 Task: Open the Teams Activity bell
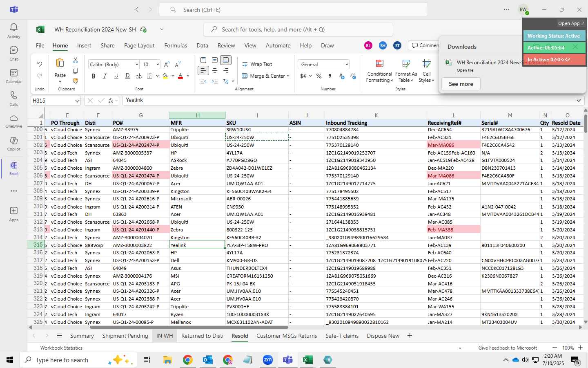tap(13, 31)
